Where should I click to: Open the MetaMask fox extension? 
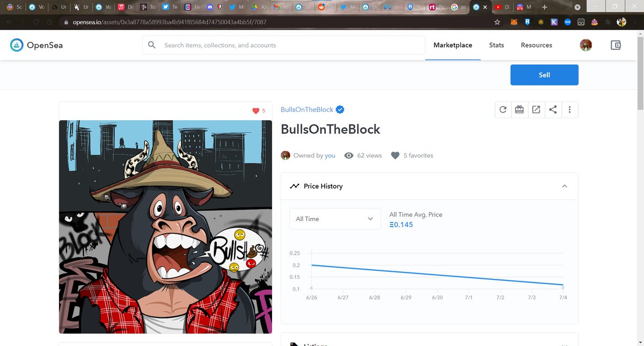tap(514, 22)
